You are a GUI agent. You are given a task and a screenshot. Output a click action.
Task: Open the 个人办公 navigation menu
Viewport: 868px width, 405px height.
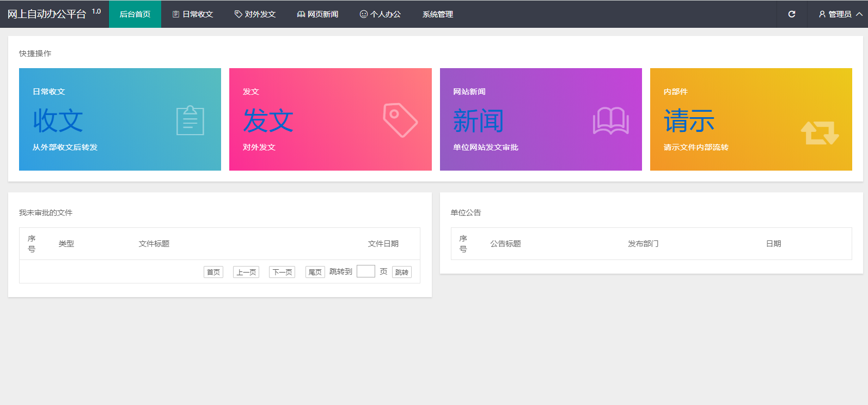[380, 14]
